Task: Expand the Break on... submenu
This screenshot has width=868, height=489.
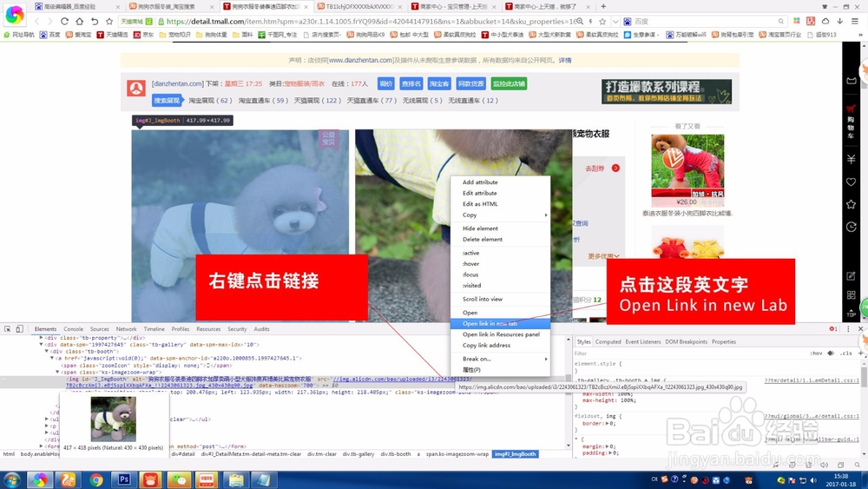Action: 501,359
